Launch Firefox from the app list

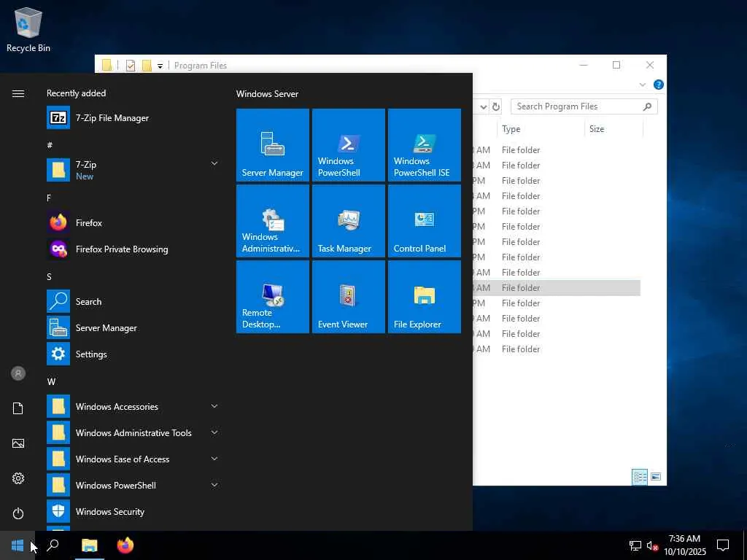tap(133, 222)
